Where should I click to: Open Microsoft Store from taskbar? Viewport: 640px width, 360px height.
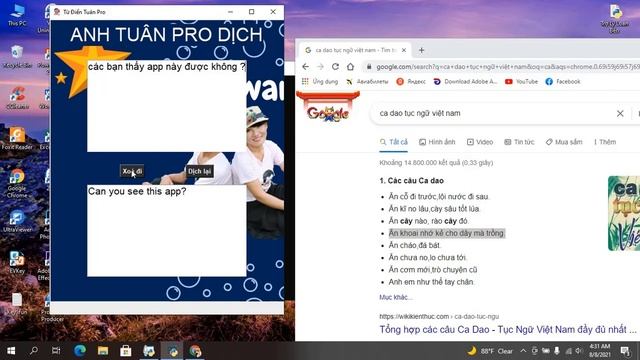coord(126,351)
